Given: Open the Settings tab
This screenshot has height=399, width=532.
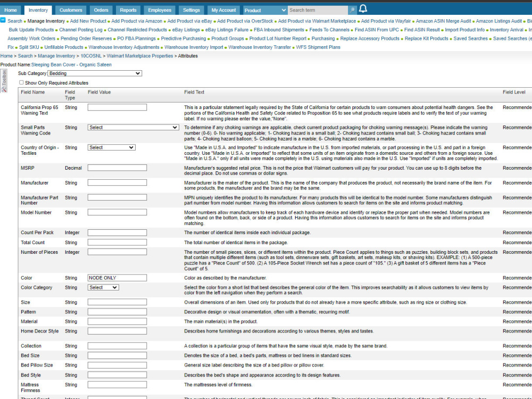Looking at the screenshot, I should [192, 10].
